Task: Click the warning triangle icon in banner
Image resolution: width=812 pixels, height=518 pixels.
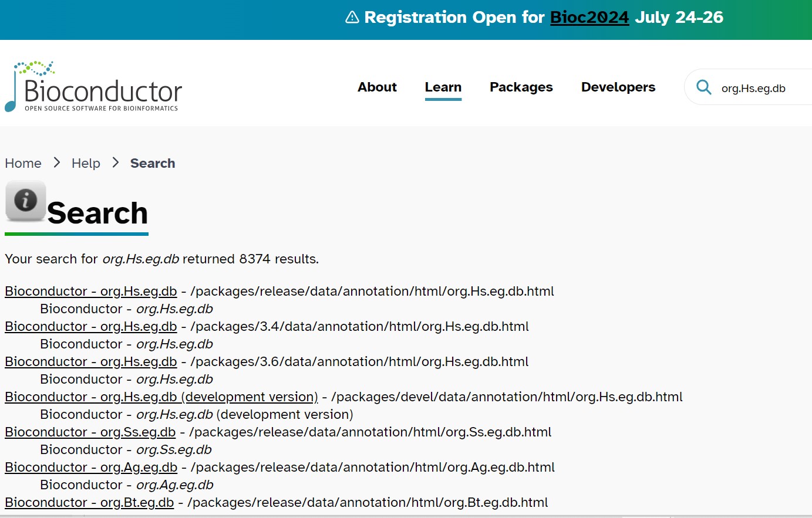Action: 352,17
